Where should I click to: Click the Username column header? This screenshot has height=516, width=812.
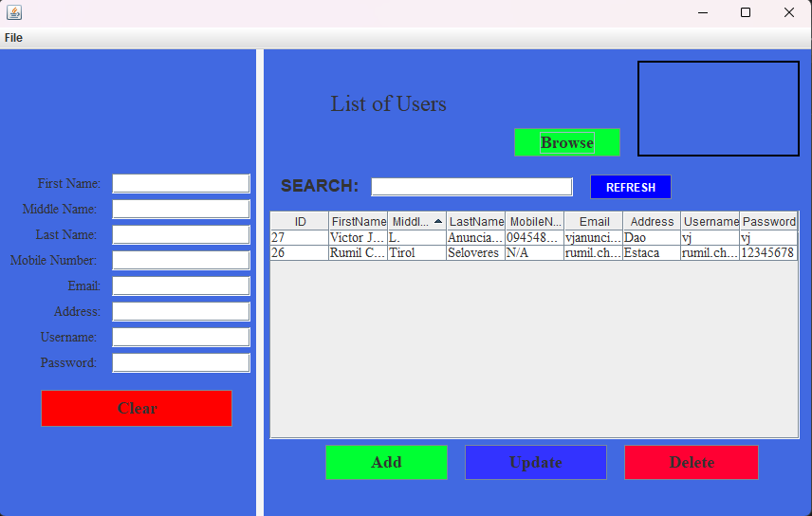point(710,221)
